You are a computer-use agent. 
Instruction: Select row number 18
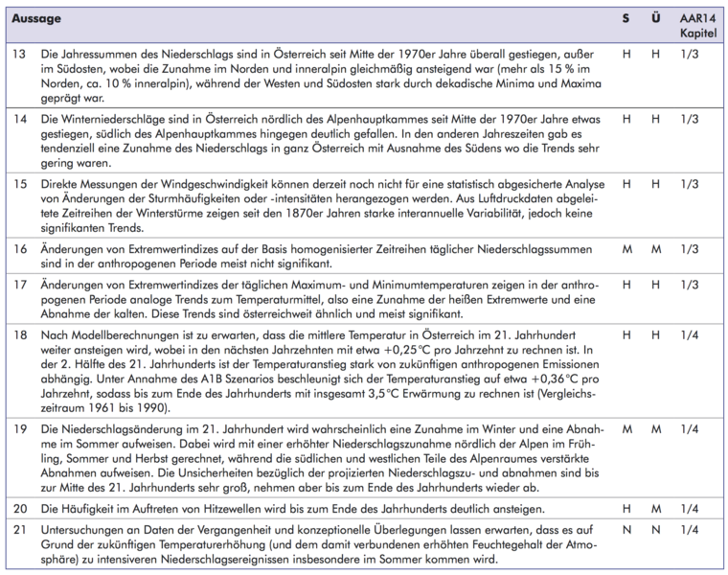coord(19,337)
